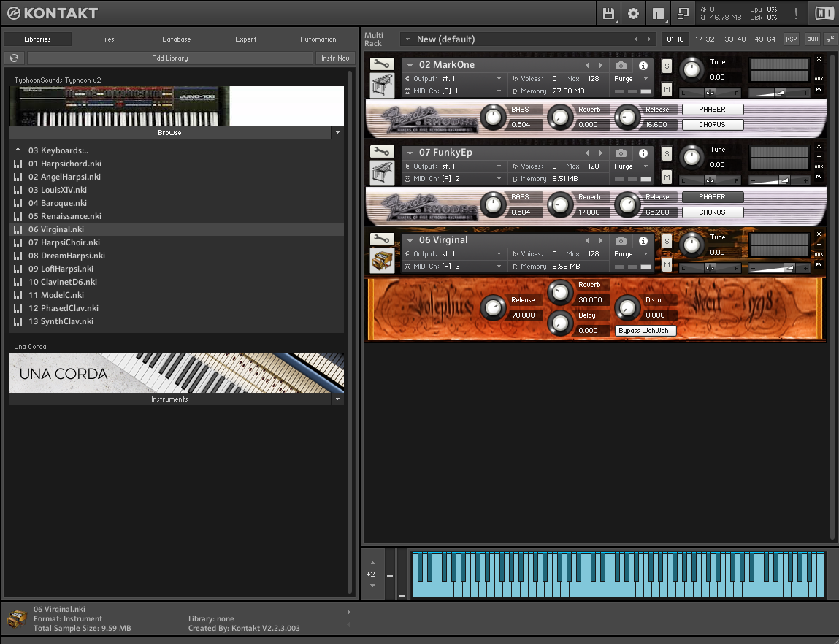Viewport: 839px width, 644px height.
Task: Open Una Corda Instruments dropdown arrow
Action: tap(337, 399)
